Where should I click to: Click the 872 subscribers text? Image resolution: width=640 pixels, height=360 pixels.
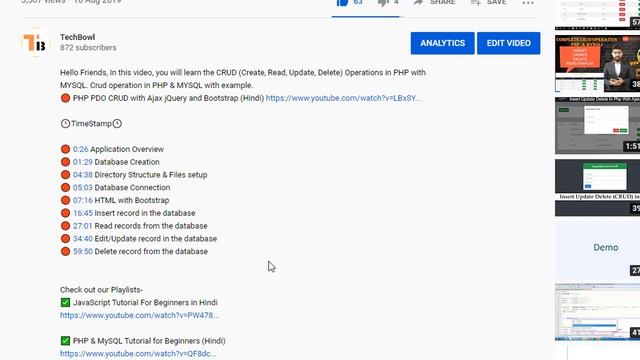pyautogui.click(x=88, y=48)
